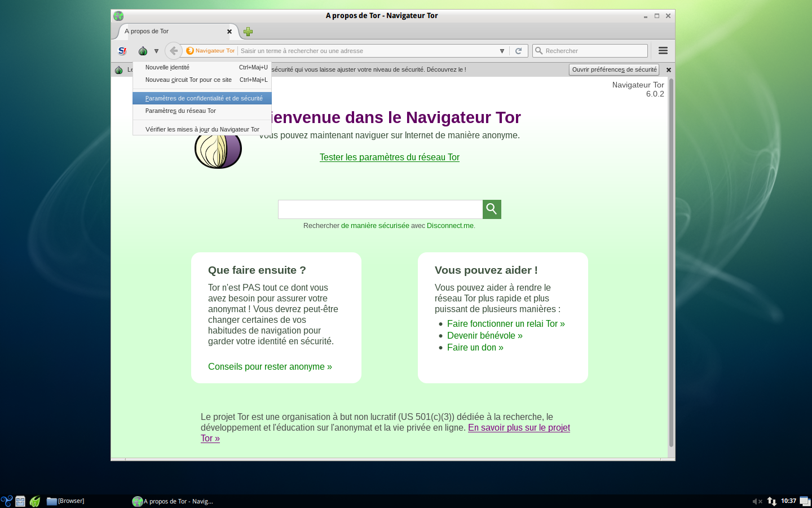Screen dimensions: 812x508
Task: Follow the Devenir bénévole link
Action: coord(485,336)
